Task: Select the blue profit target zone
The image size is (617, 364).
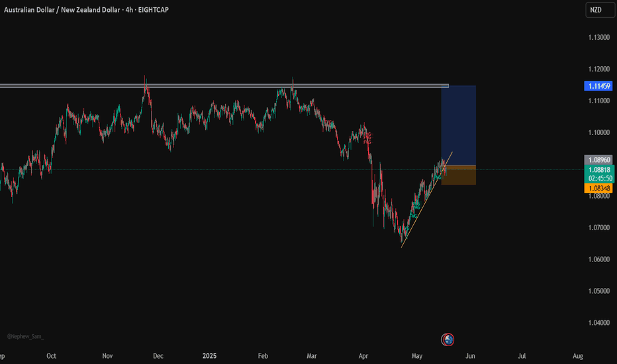Action: click(459, 125)
